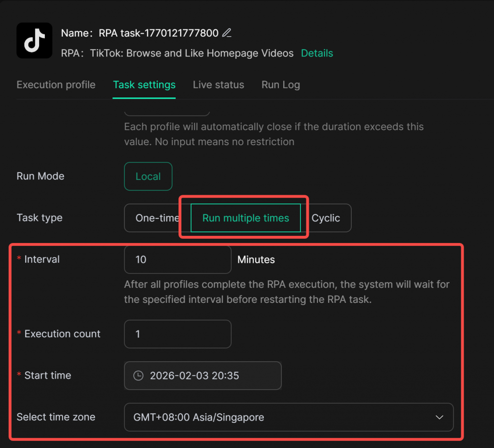494x448 pixels.
Task: Choose the Local run mode
Action: [x=148, y=176]
